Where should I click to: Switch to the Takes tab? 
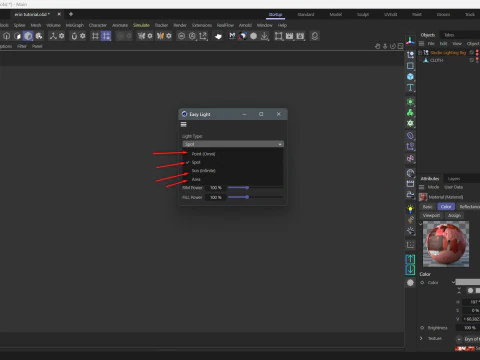[449, 35]
